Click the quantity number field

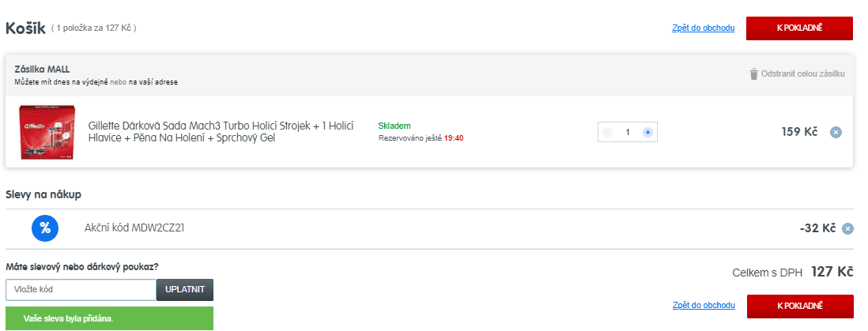pos(628,132)
